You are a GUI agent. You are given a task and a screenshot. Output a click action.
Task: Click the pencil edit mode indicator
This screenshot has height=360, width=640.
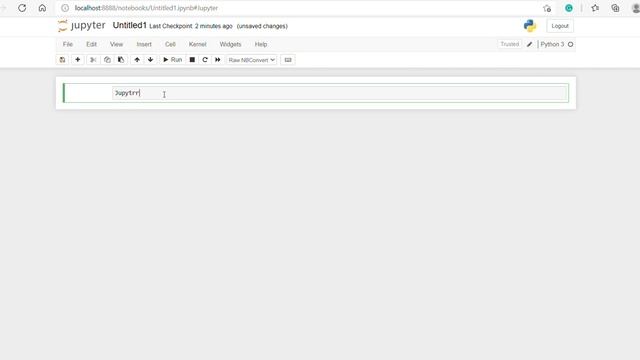coord(529,44)
